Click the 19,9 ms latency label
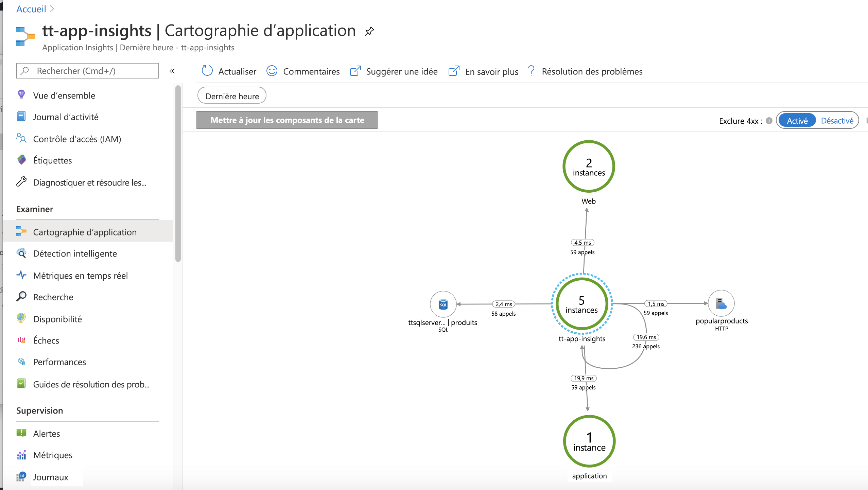The width and height of the screenshot is (868, 490). coord(584,378)
